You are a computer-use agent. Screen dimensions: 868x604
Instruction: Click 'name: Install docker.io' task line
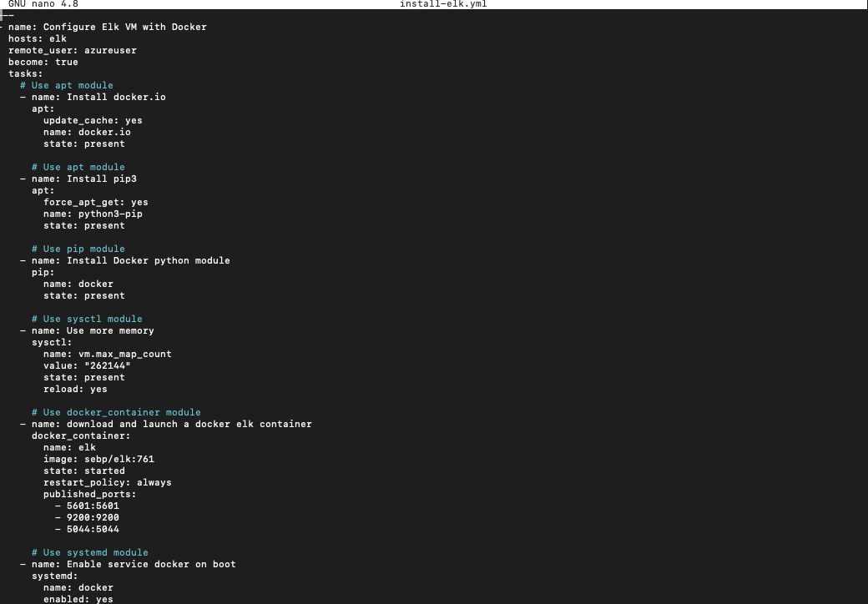click(98, 98)
